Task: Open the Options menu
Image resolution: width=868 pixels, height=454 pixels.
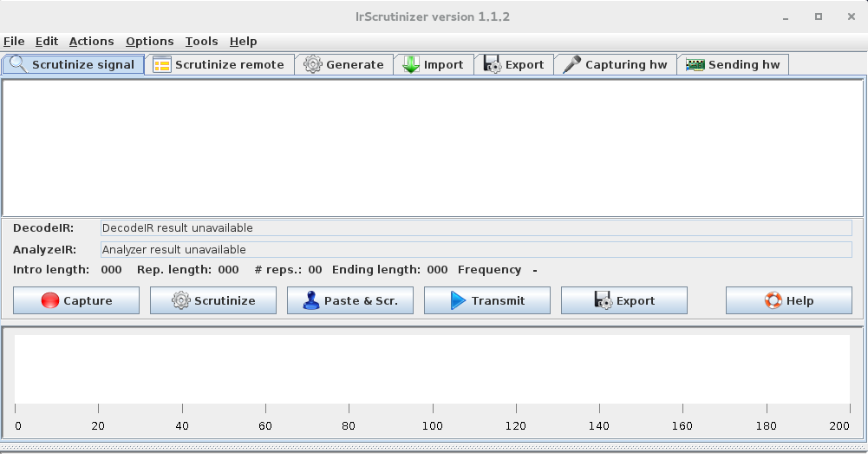Action: point(149,42)
